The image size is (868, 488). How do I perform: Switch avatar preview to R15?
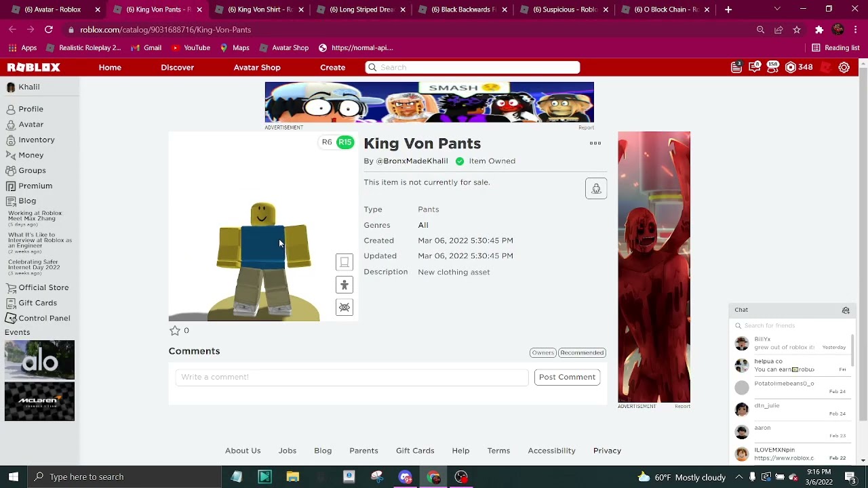pos(345,142)
